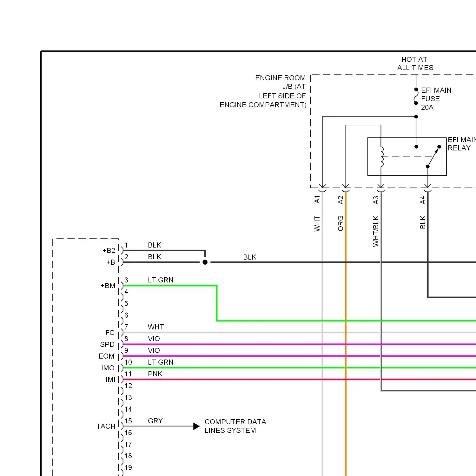Click pin number 16
The image size is (476, 476).
click(x=128, y=433)
